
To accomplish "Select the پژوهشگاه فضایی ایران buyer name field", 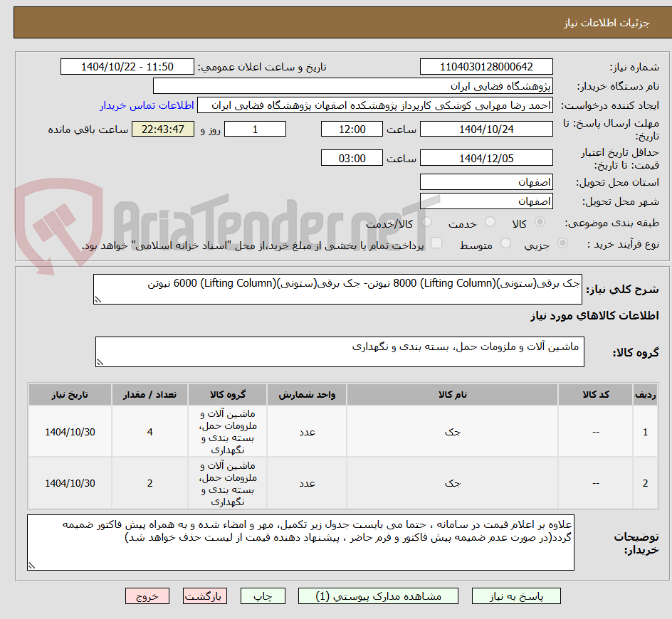I will coord(354,86).
